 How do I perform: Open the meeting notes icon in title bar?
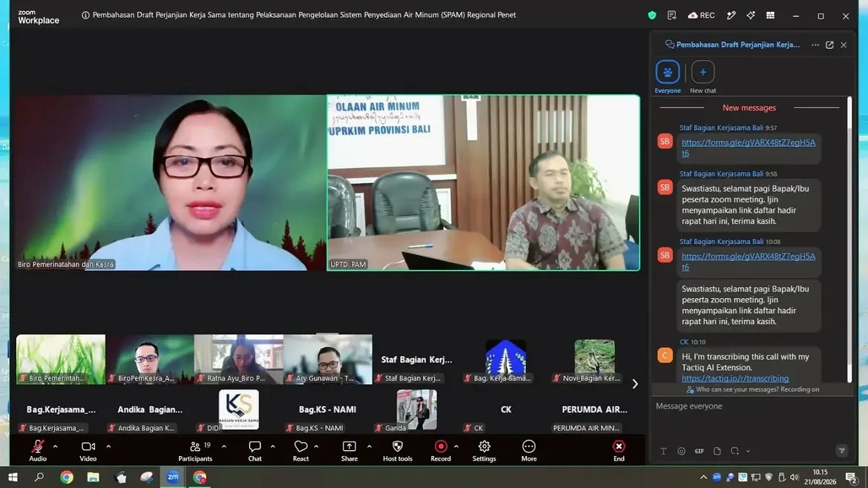(x=671, y=16)
